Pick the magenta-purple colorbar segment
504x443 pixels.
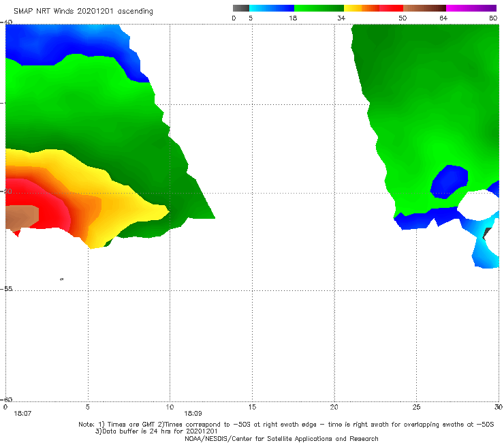(471, 8)
